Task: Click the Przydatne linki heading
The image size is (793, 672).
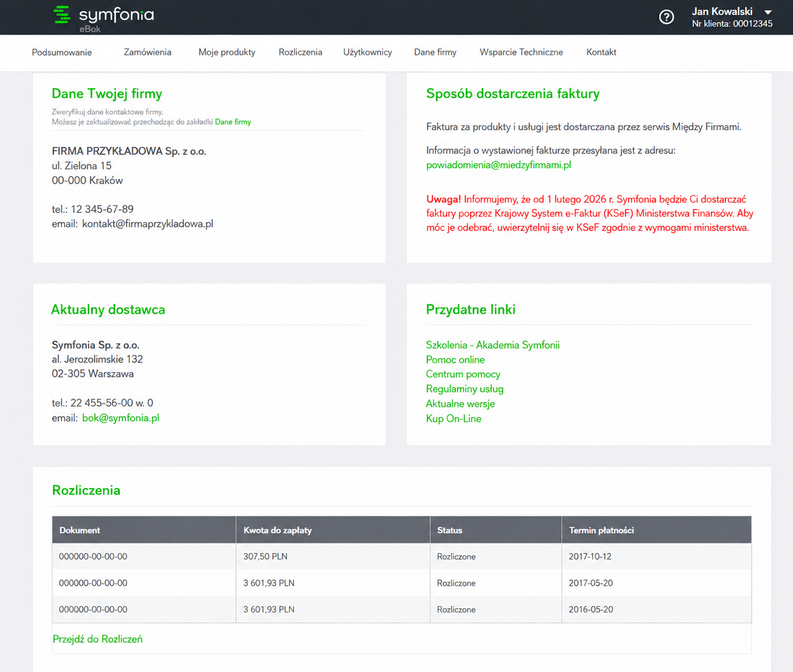Action: (x=470, y=310)
